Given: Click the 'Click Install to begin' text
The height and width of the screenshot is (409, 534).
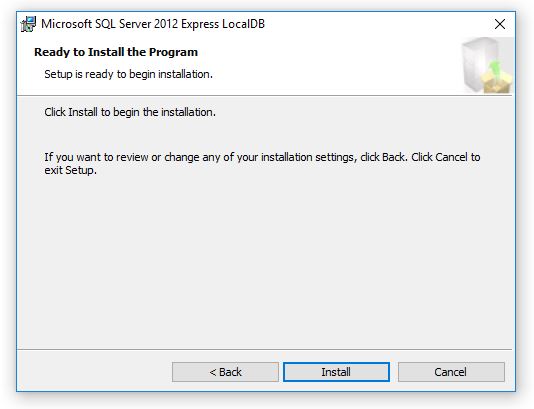Looking at the screenshot, I should pyautogui.click(x=130, y=112).
